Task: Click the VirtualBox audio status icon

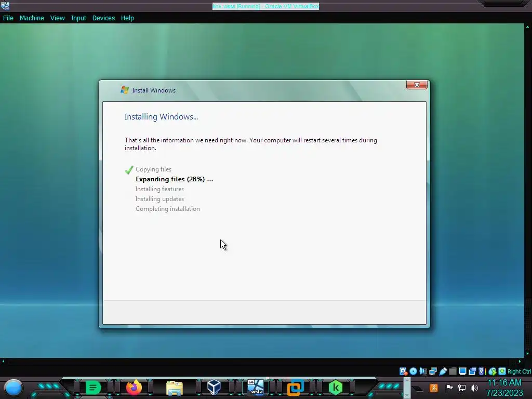Action: tap(423, 371)
